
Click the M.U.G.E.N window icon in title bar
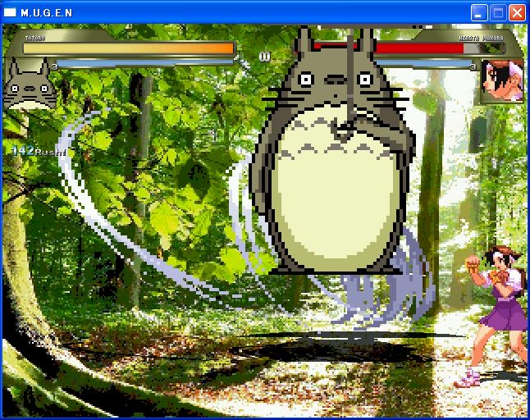click(x=10, y=12)
